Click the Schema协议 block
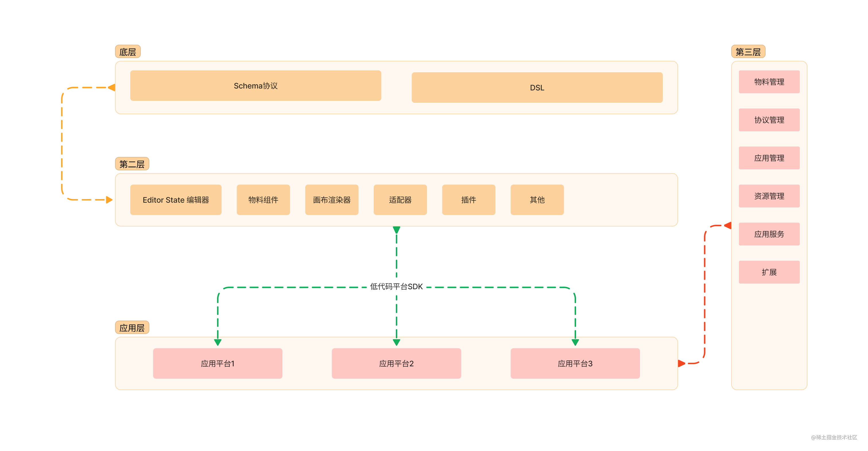The image size is (868, 451). [255, 86]
